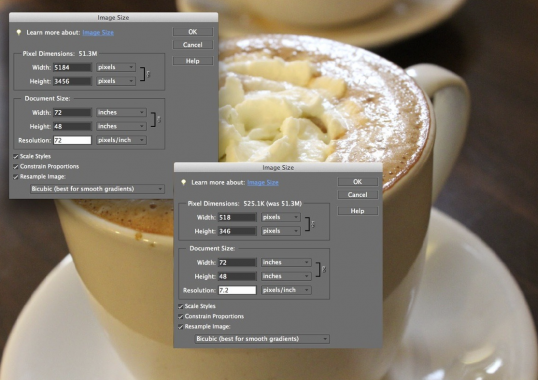Open Image Size link in the upper dialog
Viewport: 538px width, 380px height.
(98, 33)
